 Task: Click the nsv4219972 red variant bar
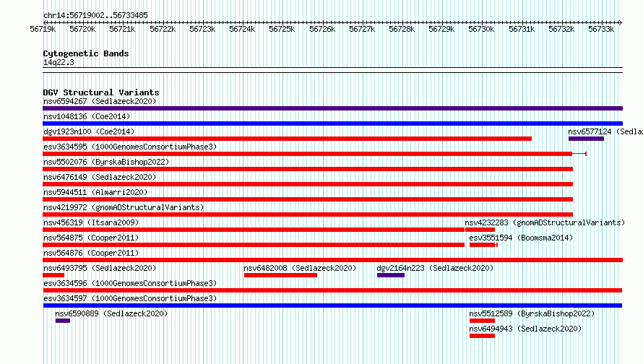click(x=308, y=214)
